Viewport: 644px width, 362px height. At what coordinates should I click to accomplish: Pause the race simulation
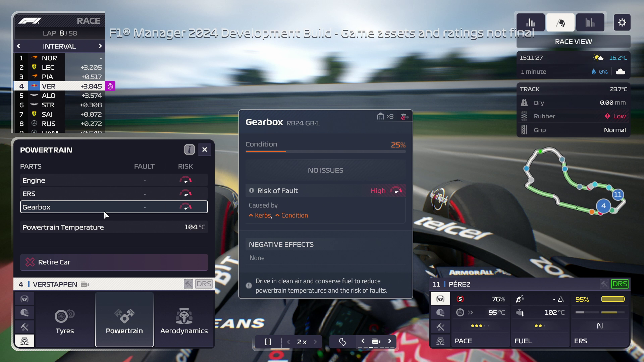click(x=268, y=342)
